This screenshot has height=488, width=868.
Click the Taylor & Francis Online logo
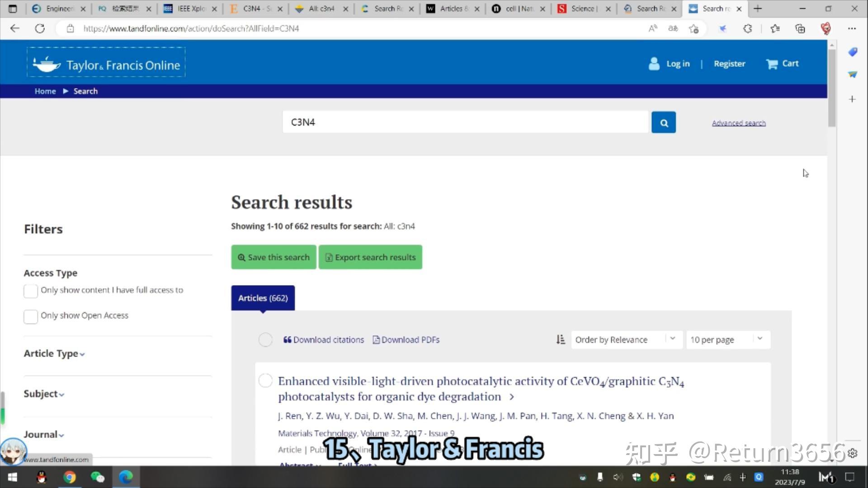[106, 62]
